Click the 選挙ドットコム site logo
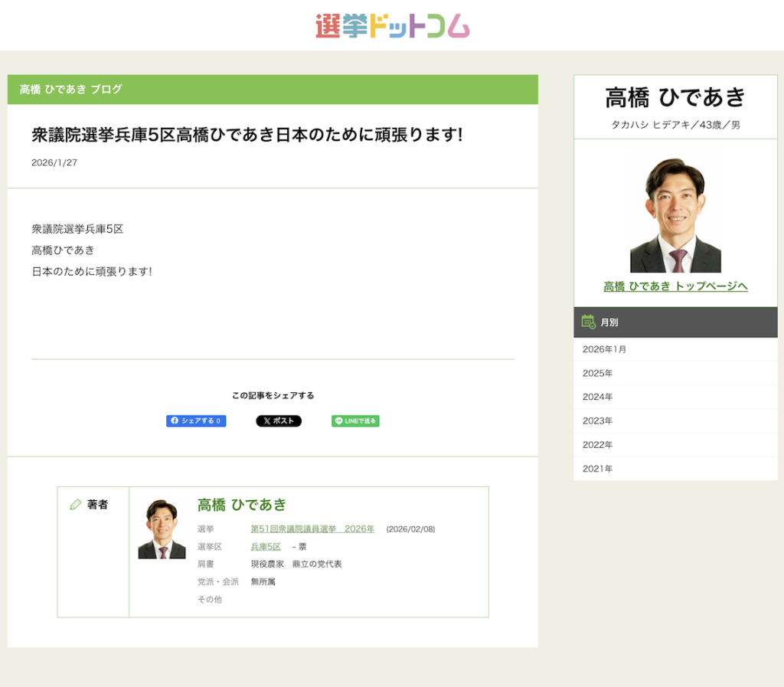784x687 pixels. coord(392,25)
